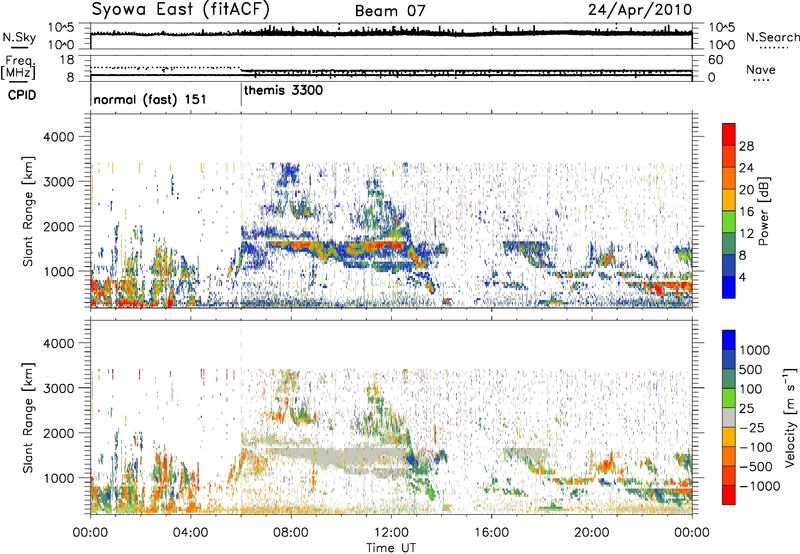Click the '60' Nave axis tick
800x554 pixels.
coord(716,60)
